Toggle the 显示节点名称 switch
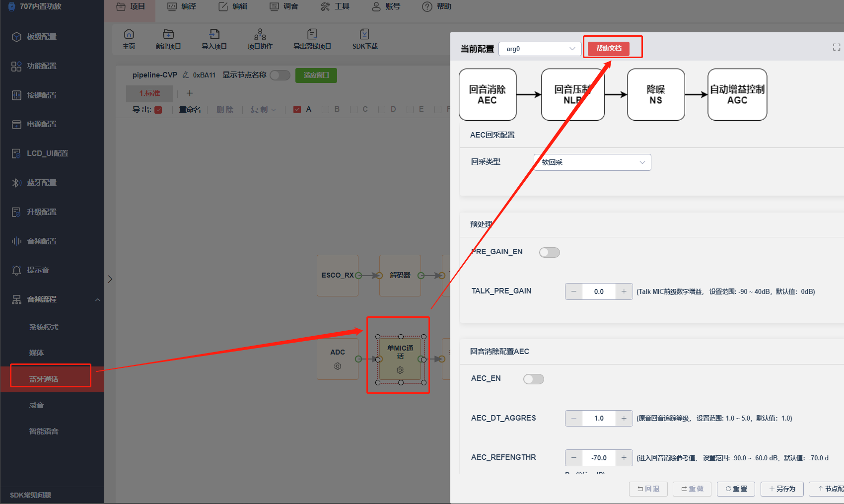The image size is (844, 504). click(280, 75)
